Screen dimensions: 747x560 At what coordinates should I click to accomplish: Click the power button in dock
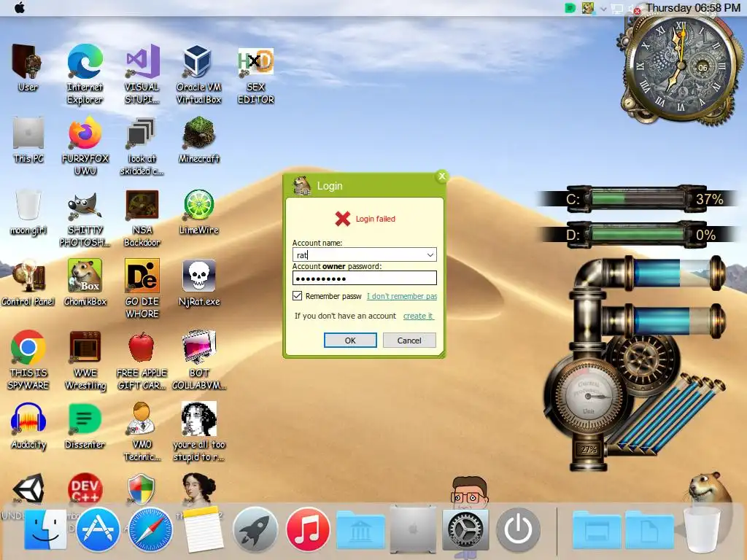click(x=518, y=529)
